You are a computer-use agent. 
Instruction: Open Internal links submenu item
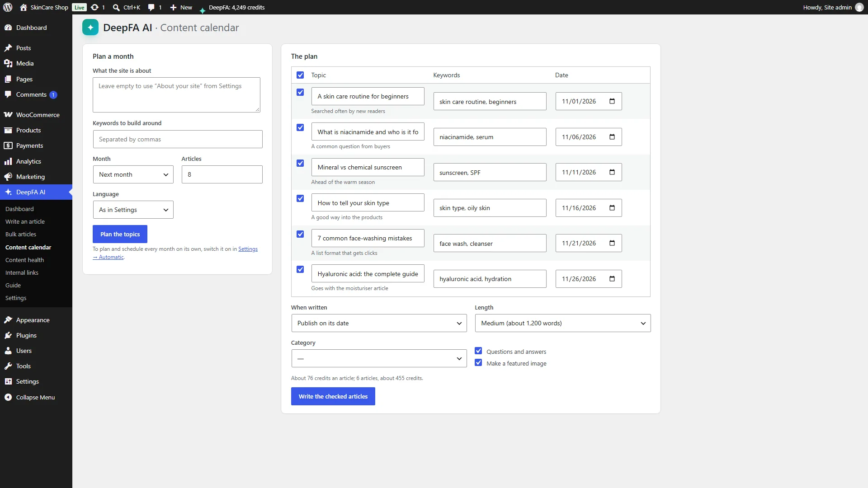click(22, 272)
